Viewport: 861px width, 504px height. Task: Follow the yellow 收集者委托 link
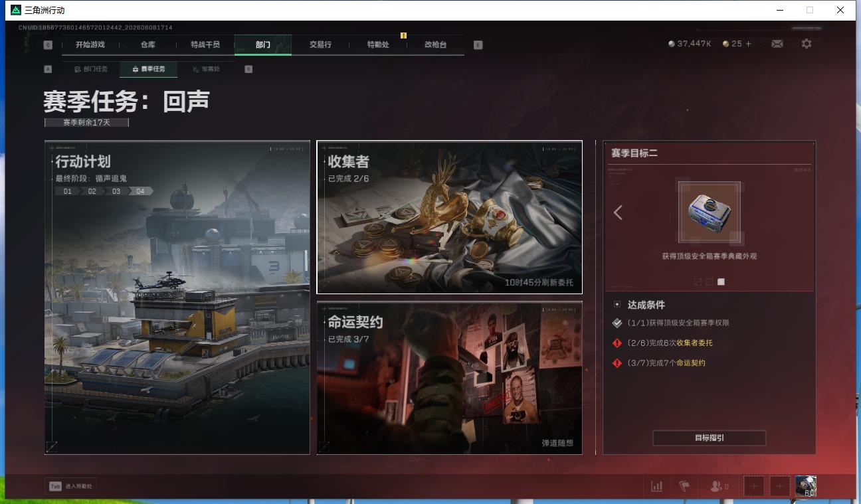point(694,343)
